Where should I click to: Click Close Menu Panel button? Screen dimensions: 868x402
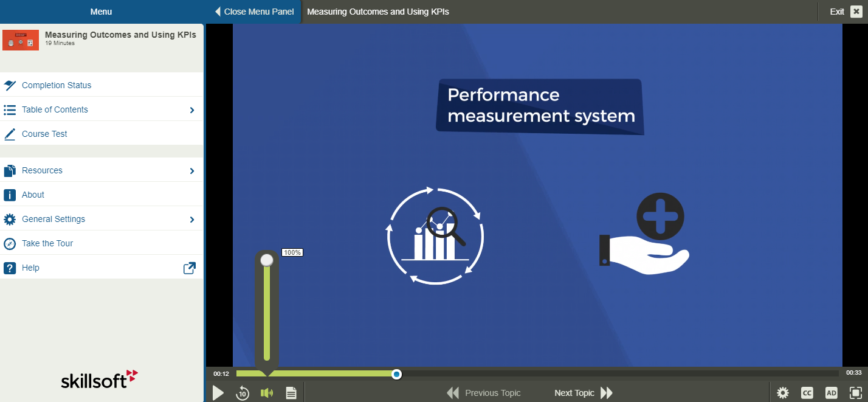point(254,12)
